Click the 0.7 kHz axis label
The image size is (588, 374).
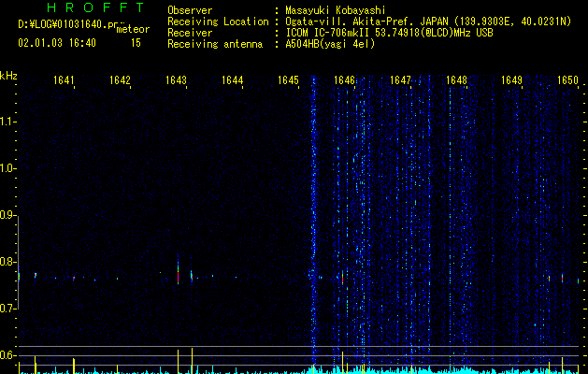[7, 309]
